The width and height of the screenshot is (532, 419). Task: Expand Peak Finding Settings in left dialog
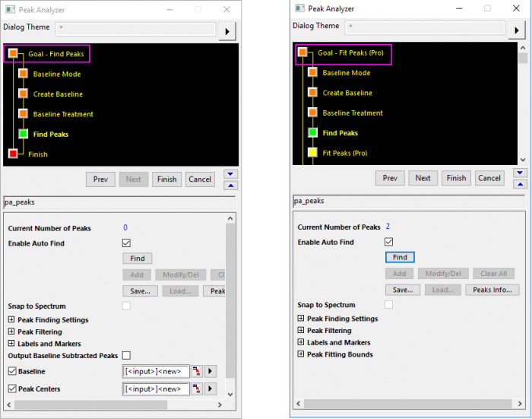(11, 320)
